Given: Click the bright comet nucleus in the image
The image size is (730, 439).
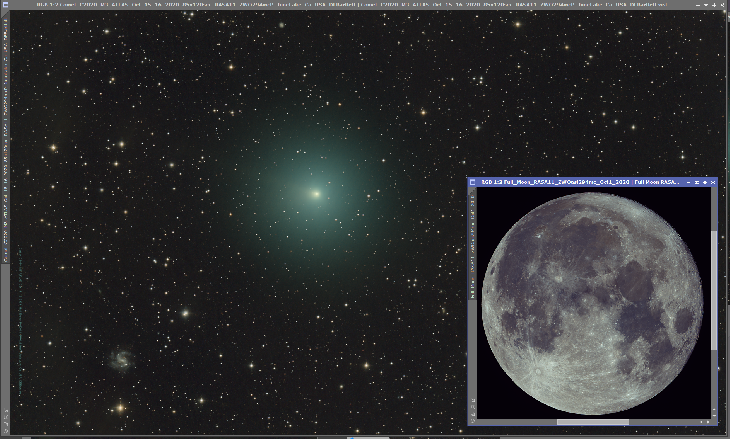Looking at the screenshot, I should (316, 194).
